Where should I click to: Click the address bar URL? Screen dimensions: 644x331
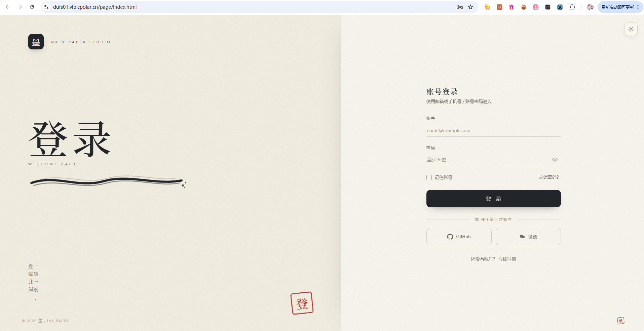pyautogui.click(x=95, y=7)
